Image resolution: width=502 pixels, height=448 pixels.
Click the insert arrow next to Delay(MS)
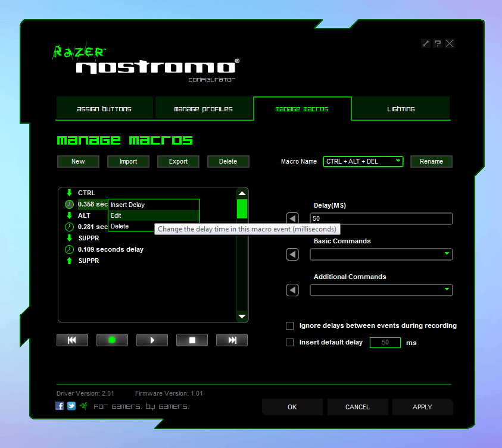tap(292, 219)
